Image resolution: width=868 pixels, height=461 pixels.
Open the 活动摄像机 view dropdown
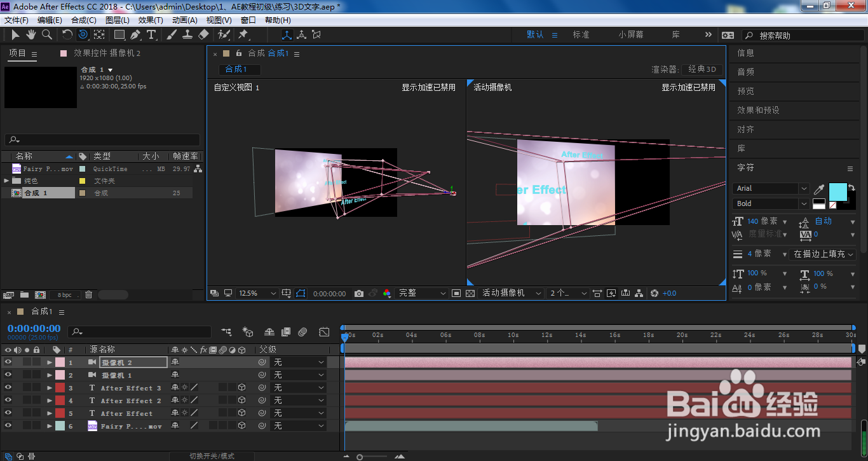(x=511, y=293)
